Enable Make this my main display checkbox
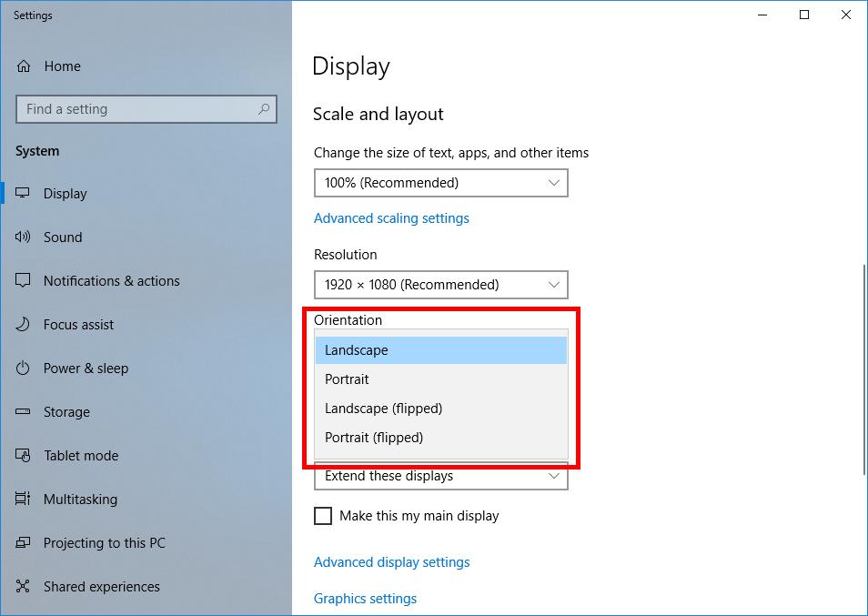This screenshot has height=616, width=868. pos(323,516)
